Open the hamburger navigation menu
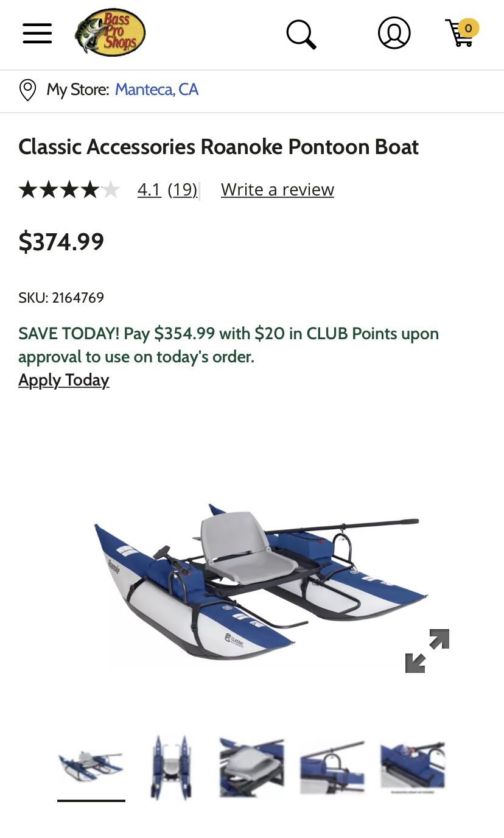Viewport: 504px width, 838px height. (x=37, y=33)
